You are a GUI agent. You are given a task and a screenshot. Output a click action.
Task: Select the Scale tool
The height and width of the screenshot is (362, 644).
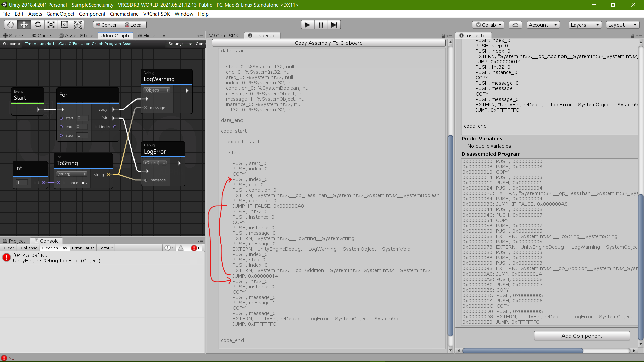point(51,25)
